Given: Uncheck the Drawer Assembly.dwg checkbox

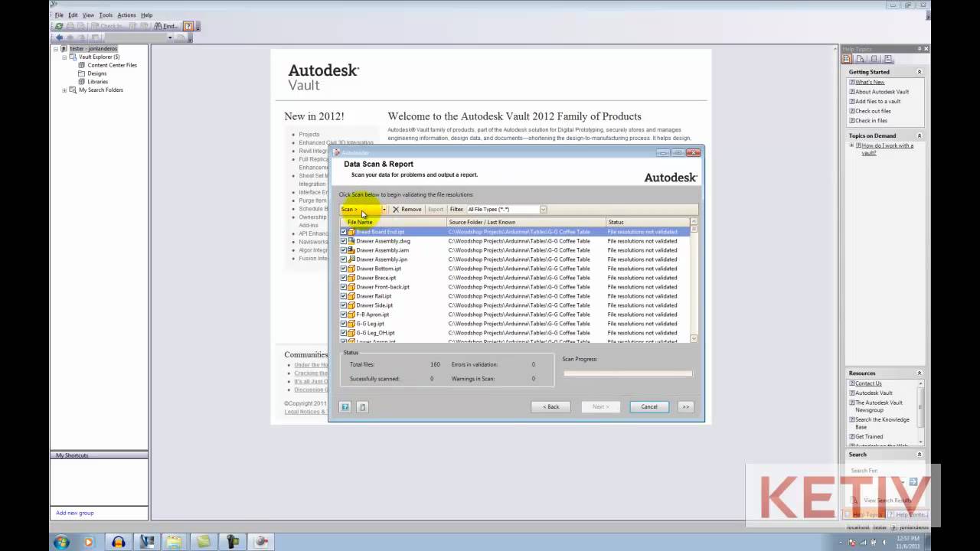Looking at the screenshot, I should point(344,241).
